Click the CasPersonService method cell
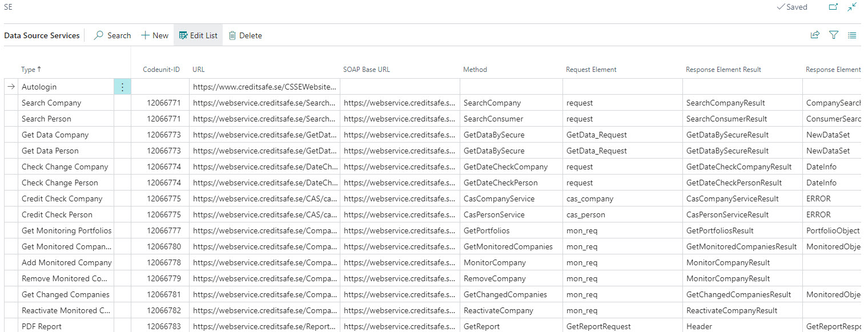The image size is (868, 332). coord(511,215)
